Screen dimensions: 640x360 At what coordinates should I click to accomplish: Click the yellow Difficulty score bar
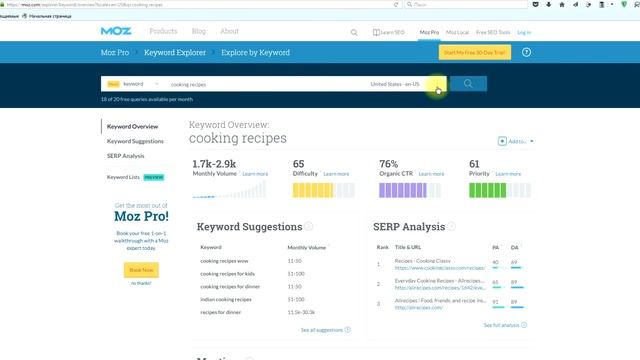point(324,190)
